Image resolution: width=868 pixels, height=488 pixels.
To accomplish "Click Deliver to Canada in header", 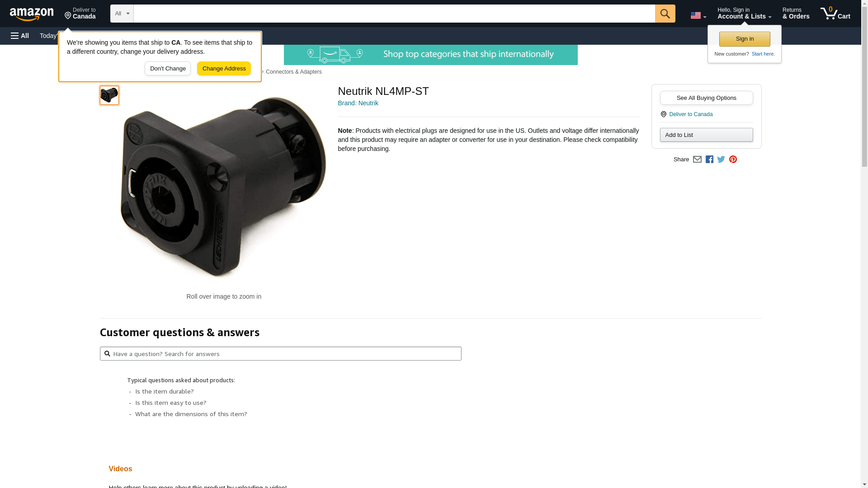I will click(x=80, y=14).
